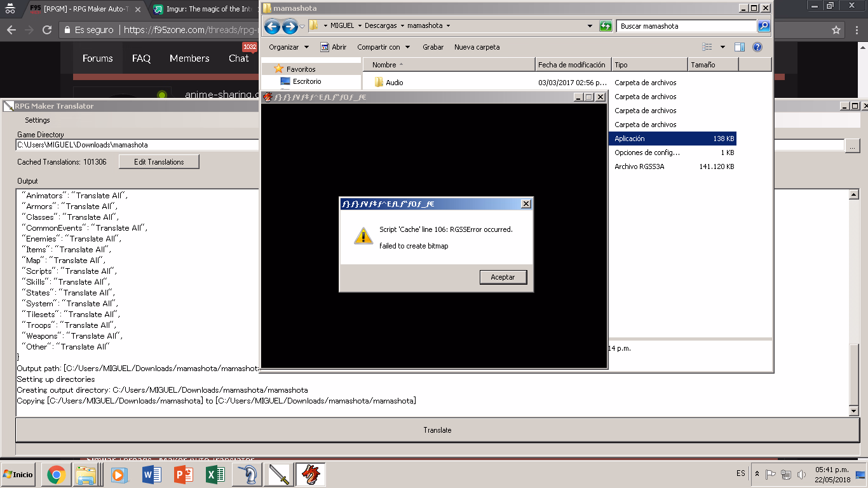
Task: Open Edit Translations
Action: 159,162
